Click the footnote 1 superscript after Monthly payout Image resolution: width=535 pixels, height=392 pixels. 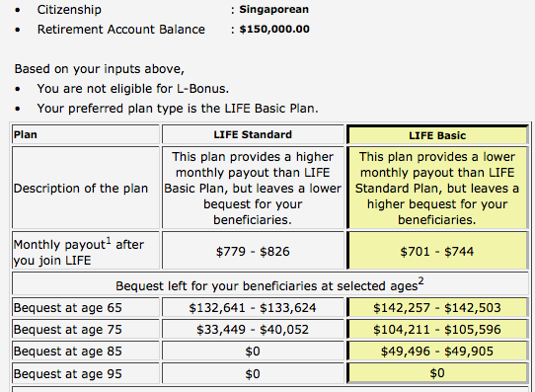109,241
